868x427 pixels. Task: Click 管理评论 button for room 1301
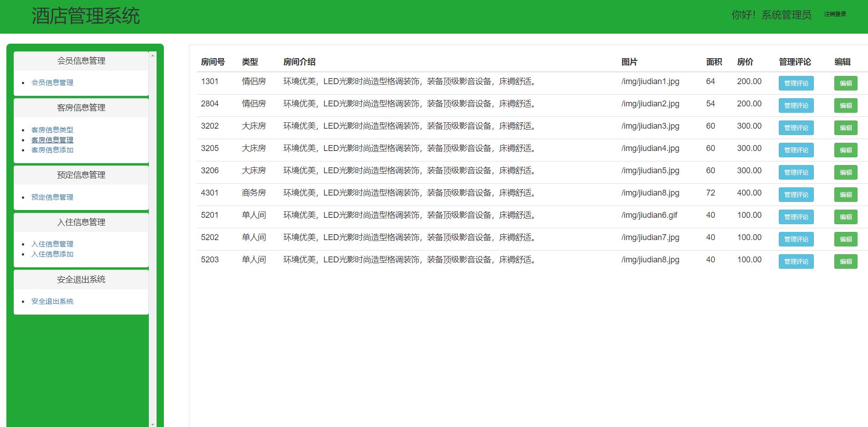point(796,83)
